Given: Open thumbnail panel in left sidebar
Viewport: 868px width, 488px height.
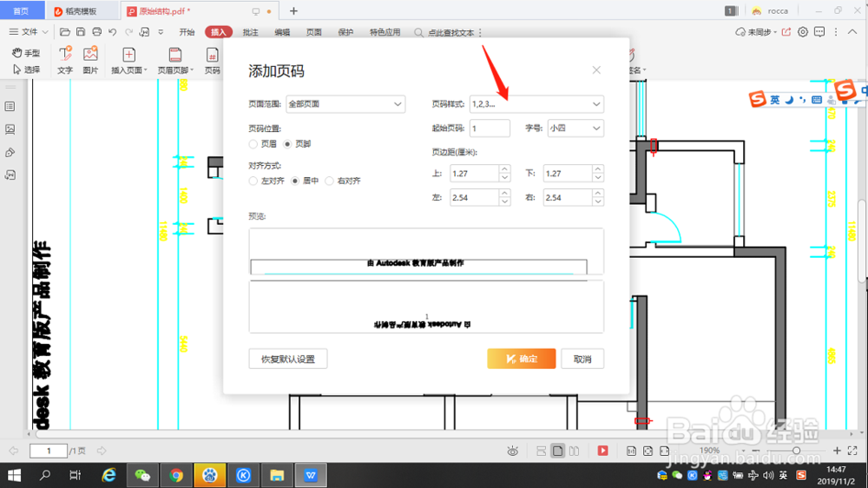Looking at the screenshot, I should pos(10,106).
